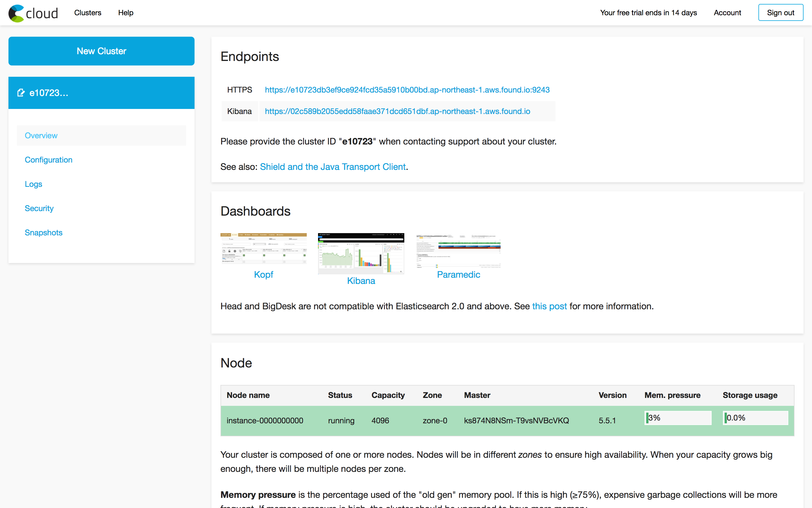Click the Kopf link label
Viewport: 812px width, 508px height.
[x=263, y=275]
